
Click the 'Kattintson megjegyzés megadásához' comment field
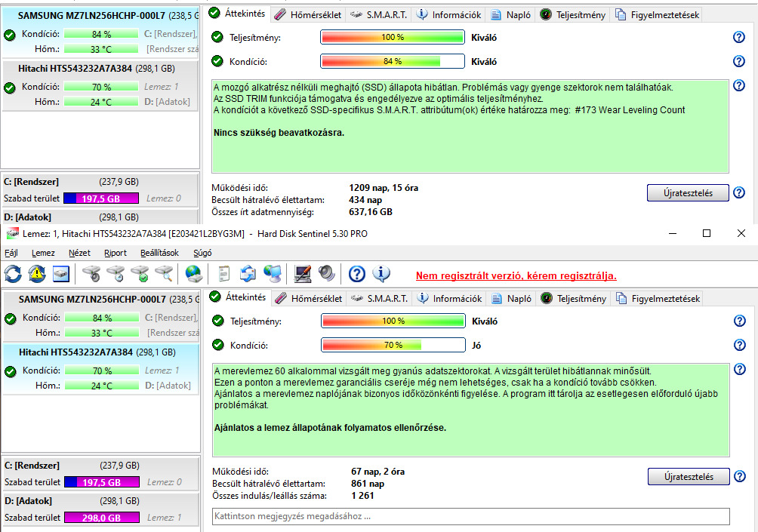[471, 516]
